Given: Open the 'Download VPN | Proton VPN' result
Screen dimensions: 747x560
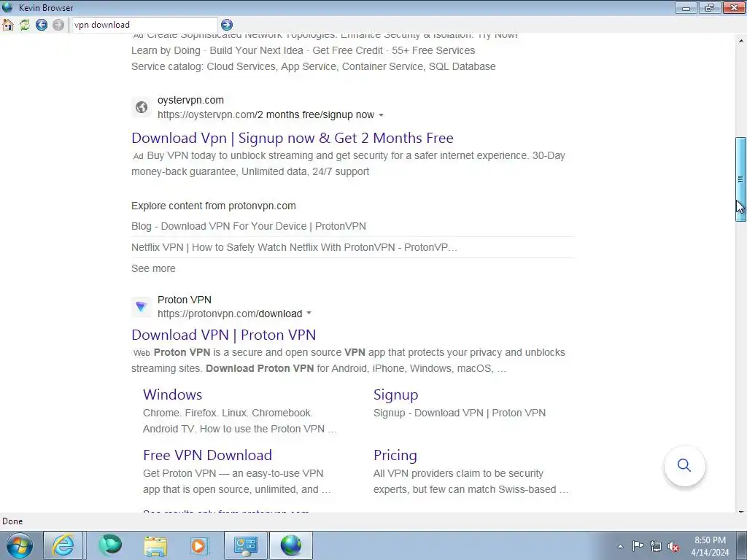Looking at the screenshot, I should tap(223, 335).
